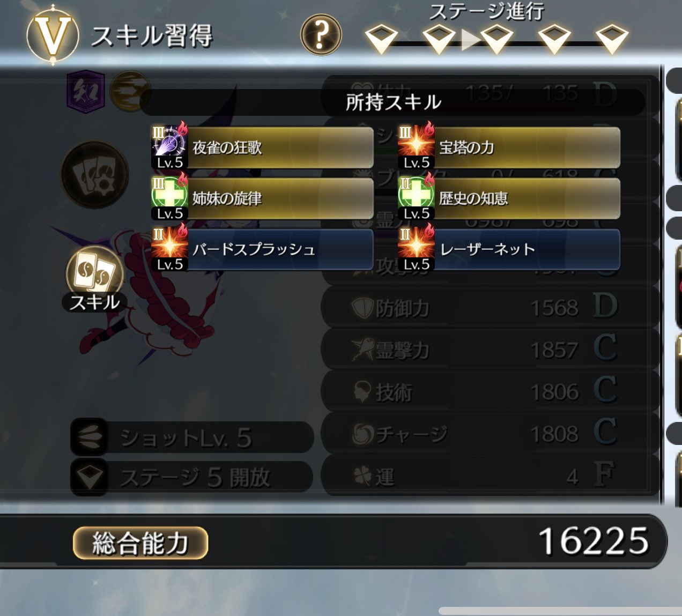682x616 pixels.
Task: Tap the purple 知 type badge
Action: click(85, 92)
